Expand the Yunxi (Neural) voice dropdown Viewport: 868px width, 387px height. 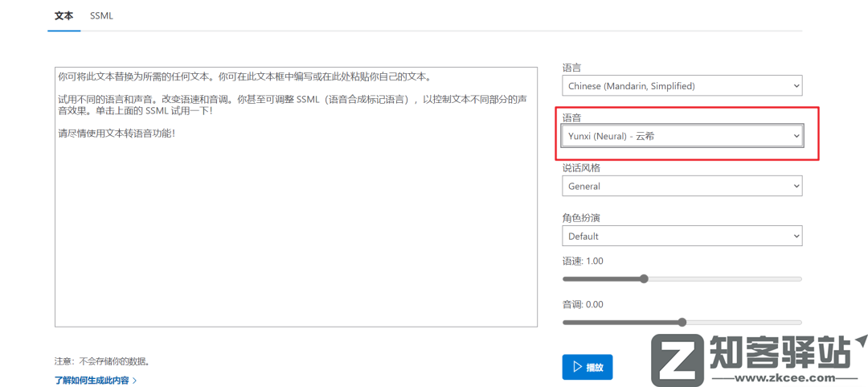[x=680, y=137]
